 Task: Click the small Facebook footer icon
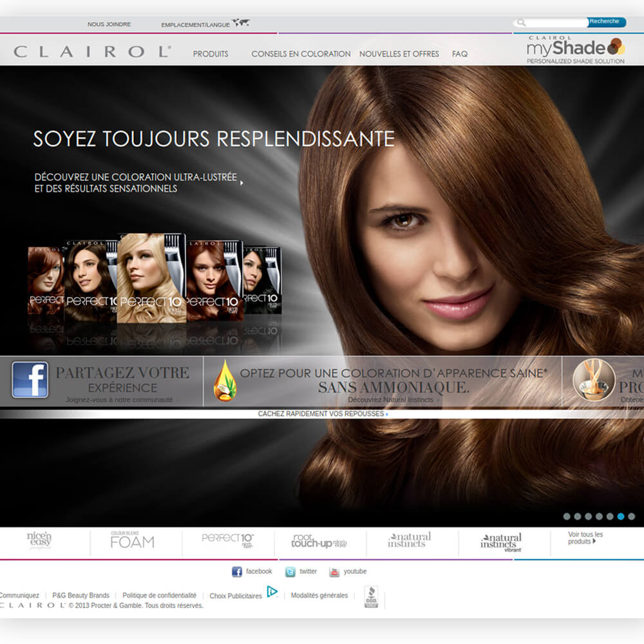[237, 572]
